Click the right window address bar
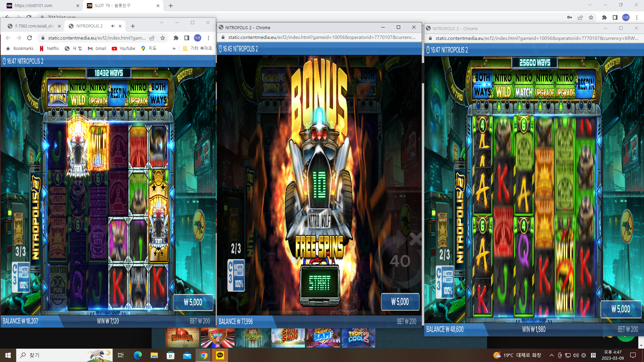644x362 pixels. 537,38
